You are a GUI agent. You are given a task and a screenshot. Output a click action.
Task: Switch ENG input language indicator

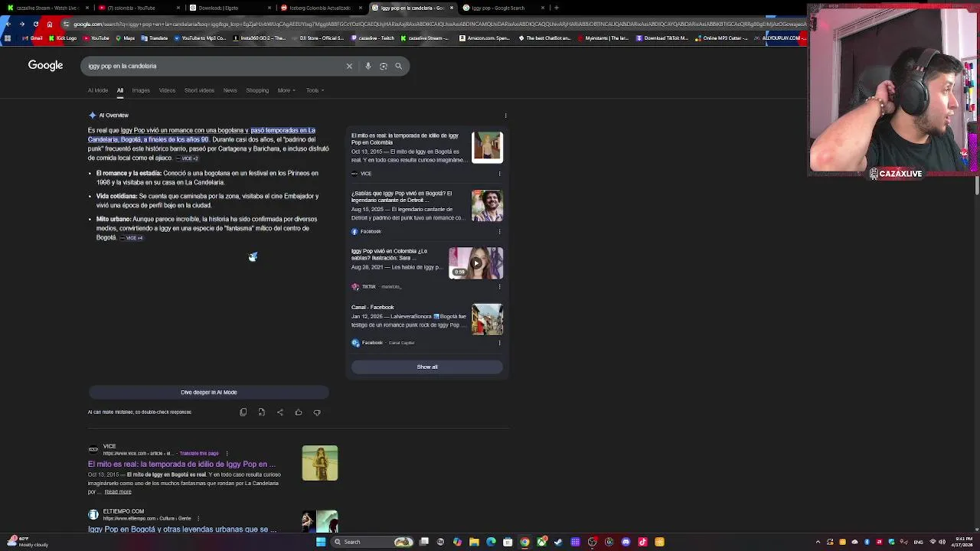tap(918, 542)
